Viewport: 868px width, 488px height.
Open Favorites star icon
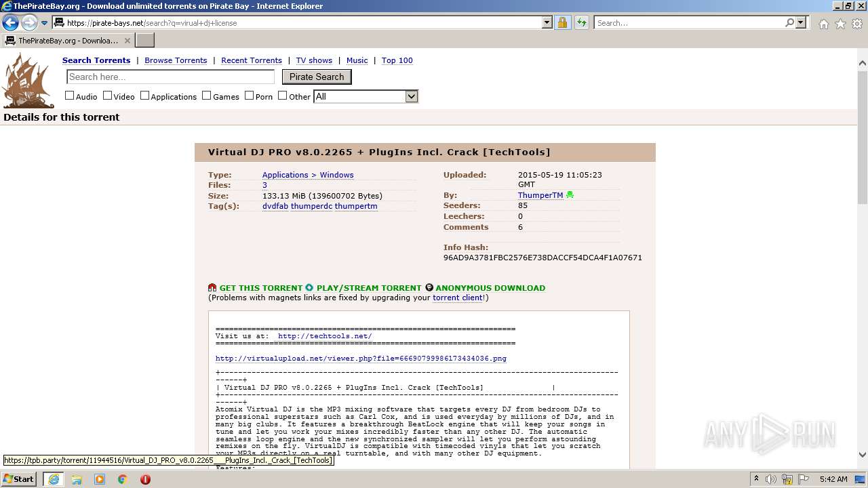(840, 24)
